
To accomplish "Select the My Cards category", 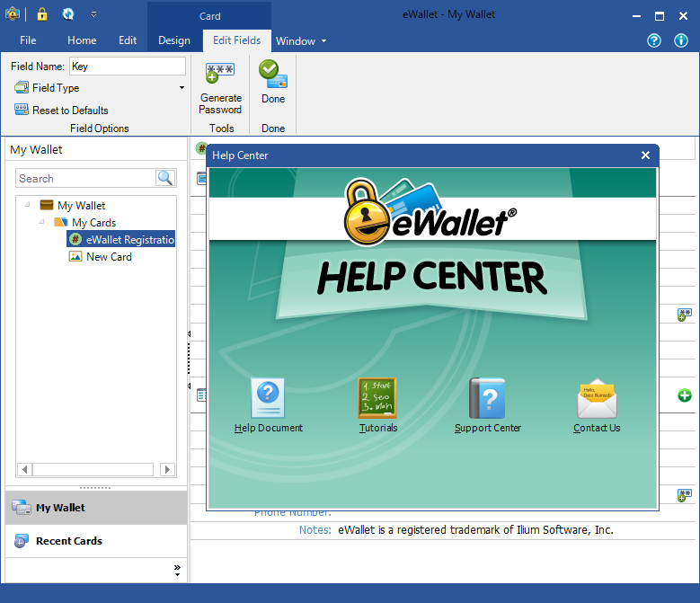I will click(93, 222).
